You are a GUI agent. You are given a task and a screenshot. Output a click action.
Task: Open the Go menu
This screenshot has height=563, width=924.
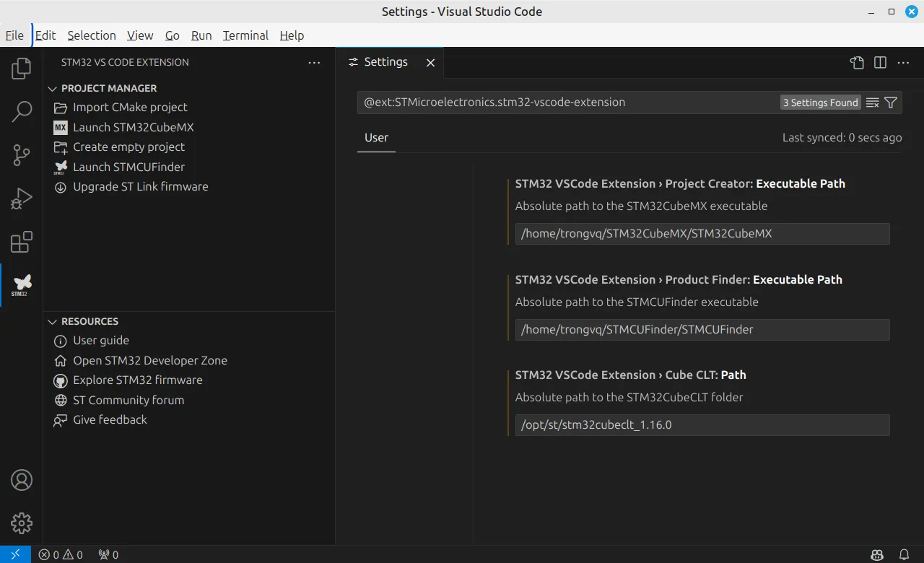click(x=173, y=35)
